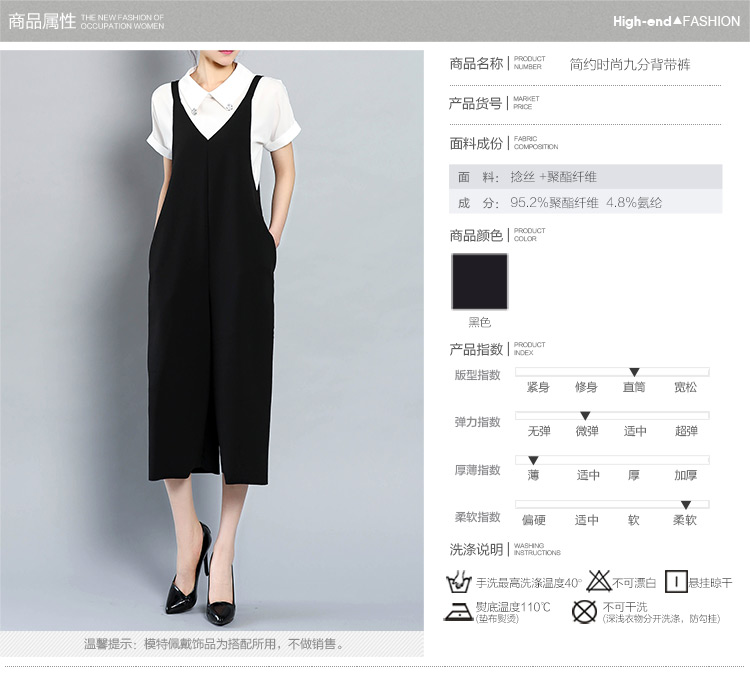The width and height of the screenshot is (750, 673).
Task: Click the 商品颜色 heading
Action: [x=476, y=235]
